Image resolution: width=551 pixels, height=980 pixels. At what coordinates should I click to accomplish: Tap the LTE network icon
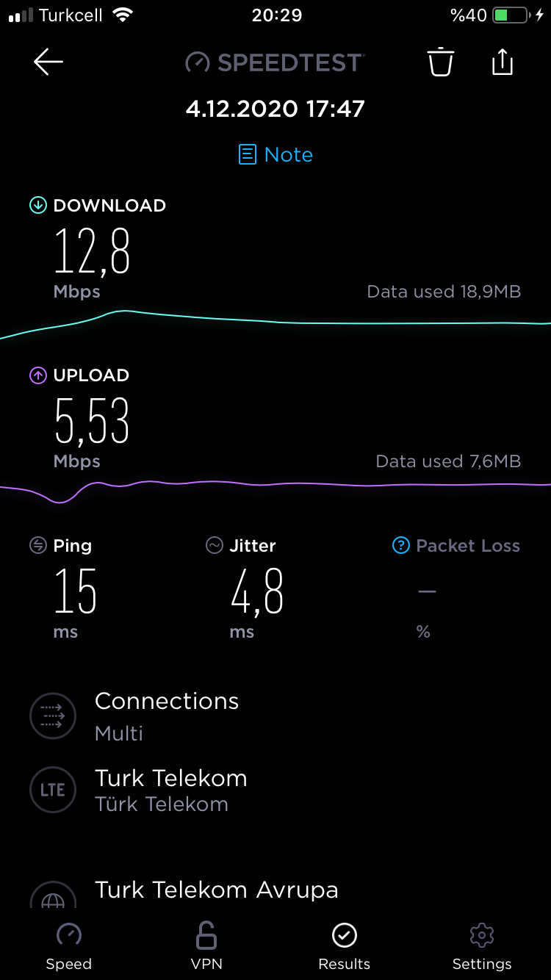point(53,790)
